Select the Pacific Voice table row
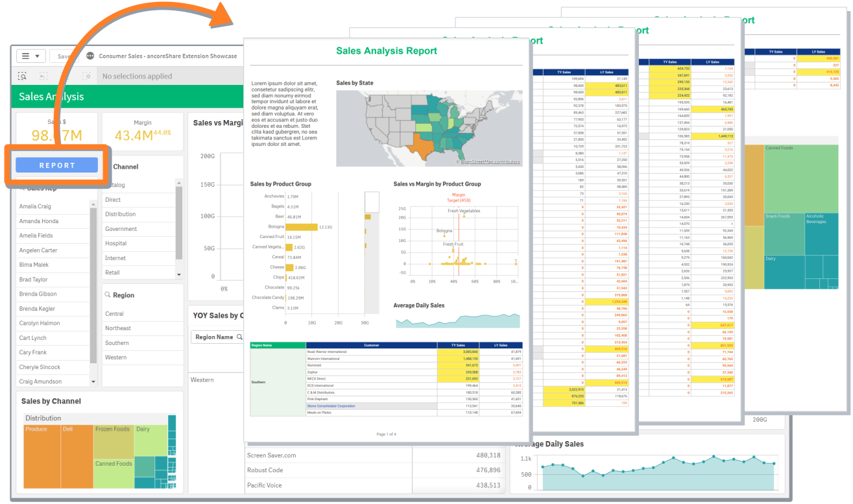The height and width of the screenshot is (504, 853). 374,485
